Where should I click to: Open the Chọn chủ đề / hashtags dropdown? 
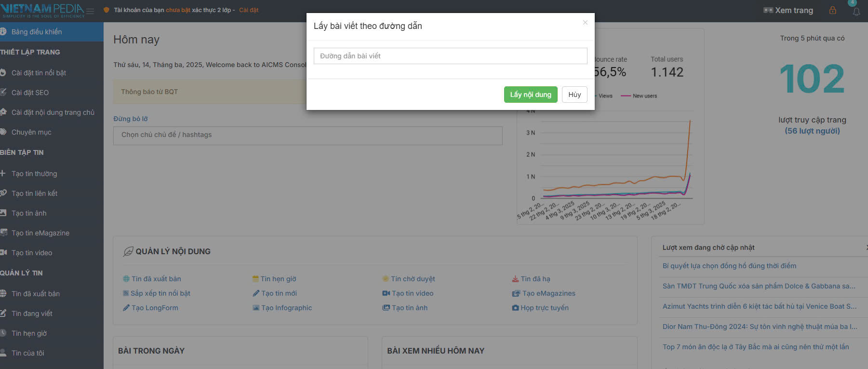click(x=307, y=136)
